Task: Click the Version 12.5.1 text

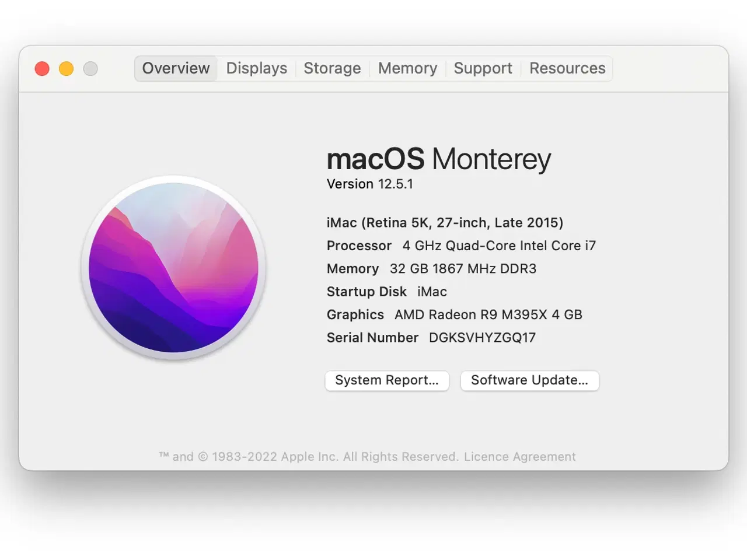Action: click(370, 184)
